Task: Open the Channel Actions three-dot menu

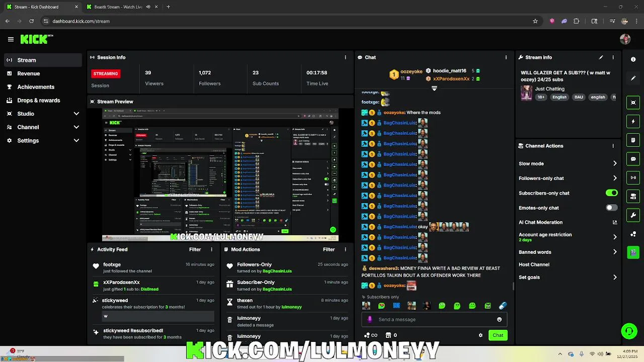Action: [613, 146]
